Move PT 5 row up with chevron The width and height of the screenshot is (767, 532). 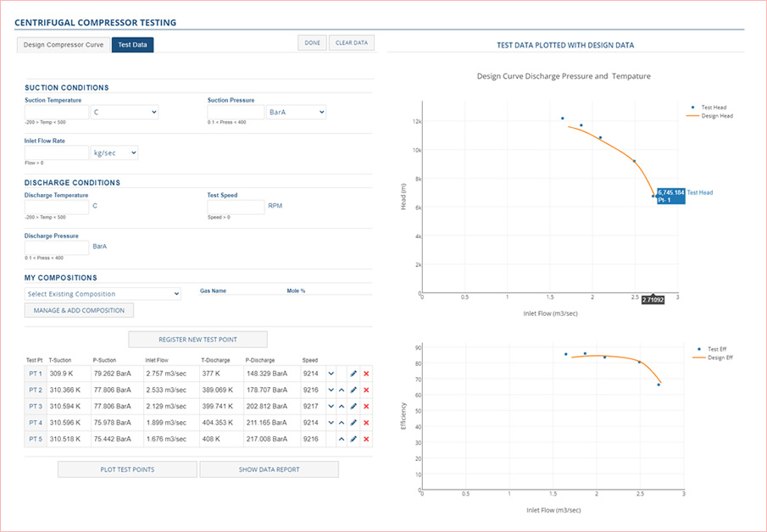[342, 439]
